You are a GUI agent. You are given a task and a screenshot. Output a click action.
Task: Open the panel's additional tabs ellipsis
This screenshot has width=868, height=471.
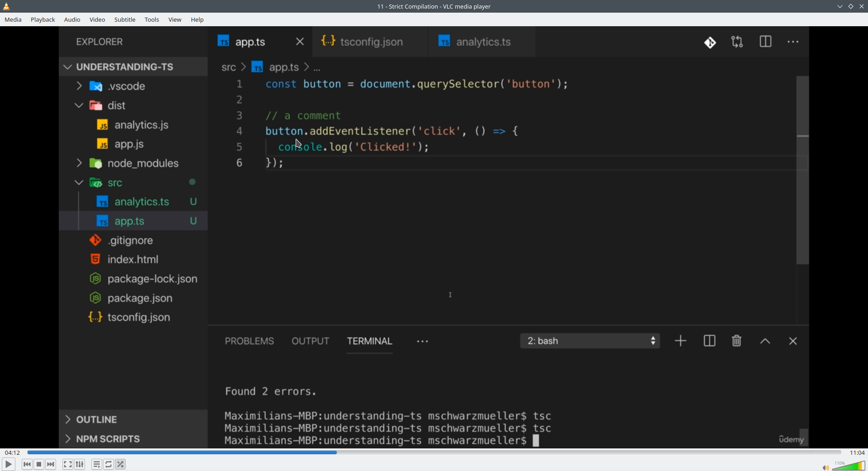(423, 342)
